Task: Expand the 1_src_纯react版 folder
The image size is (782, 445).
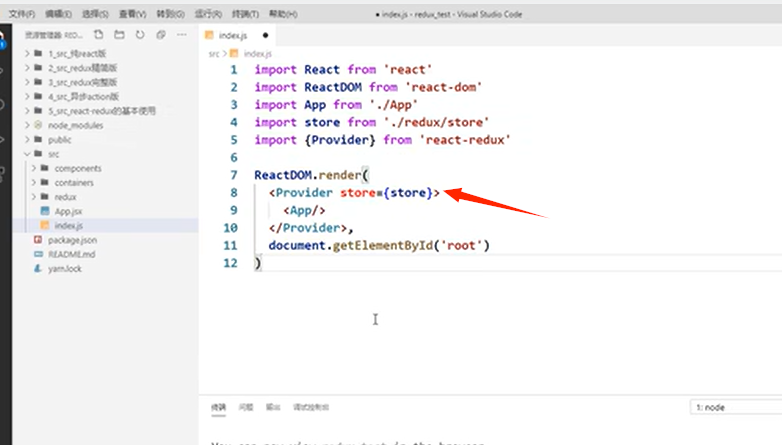Action: [27, 53]
